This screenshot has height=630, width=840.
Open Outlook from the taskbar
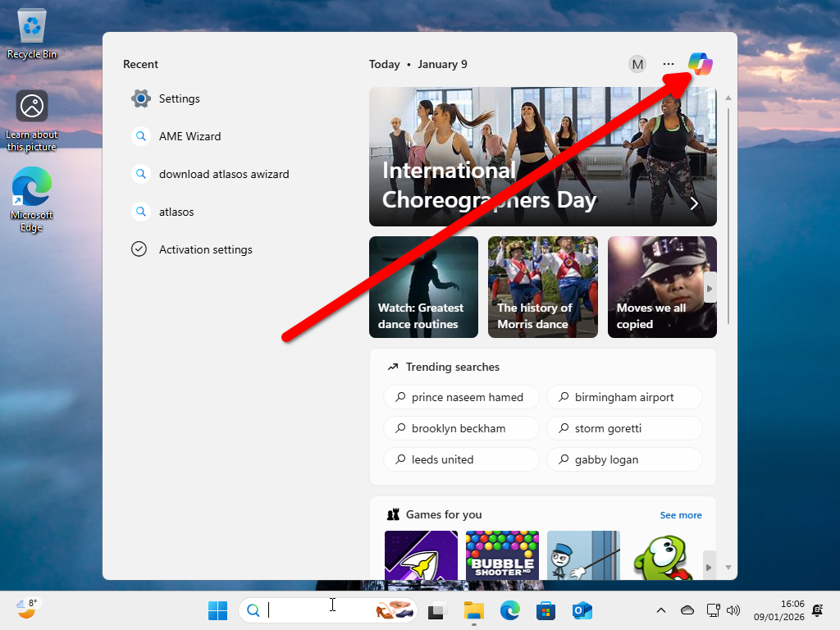click(x=582, y=610)
